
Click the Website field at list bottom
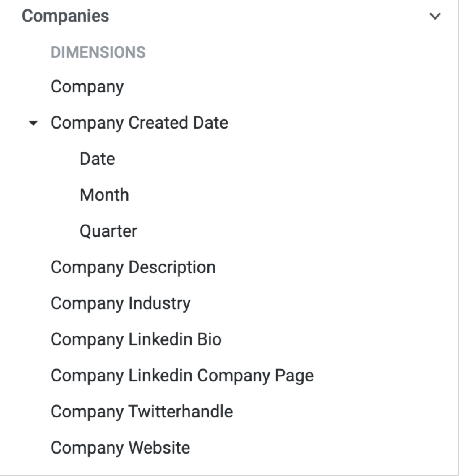120,448
